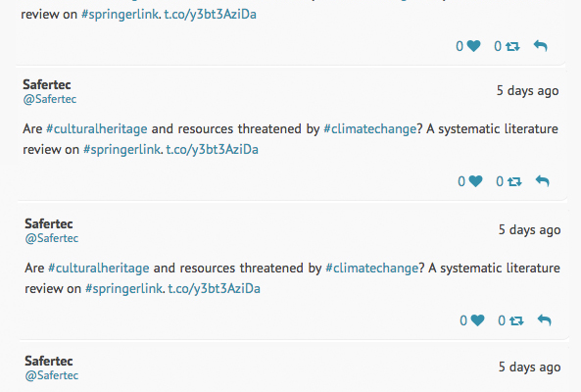581x392 pixels.
Task: Open #culturalheritage hashtag in third tweet
Action: pos(99,268)
